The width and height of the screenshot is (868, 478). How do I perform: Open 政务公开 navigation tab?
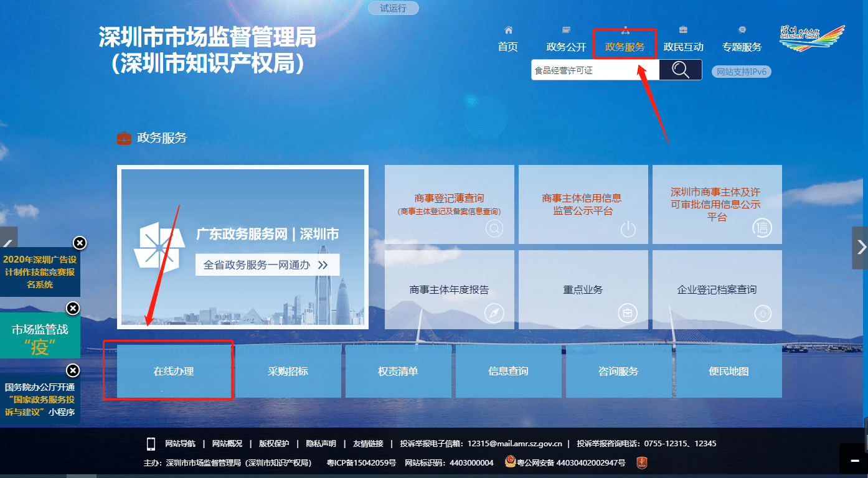pyautogui.click(x=566, y=41)
